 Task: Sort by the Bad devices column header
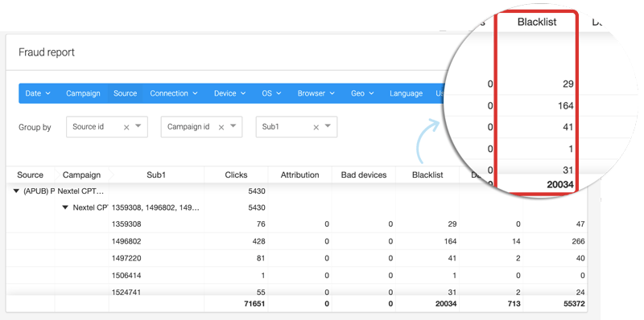pos(364,174)
